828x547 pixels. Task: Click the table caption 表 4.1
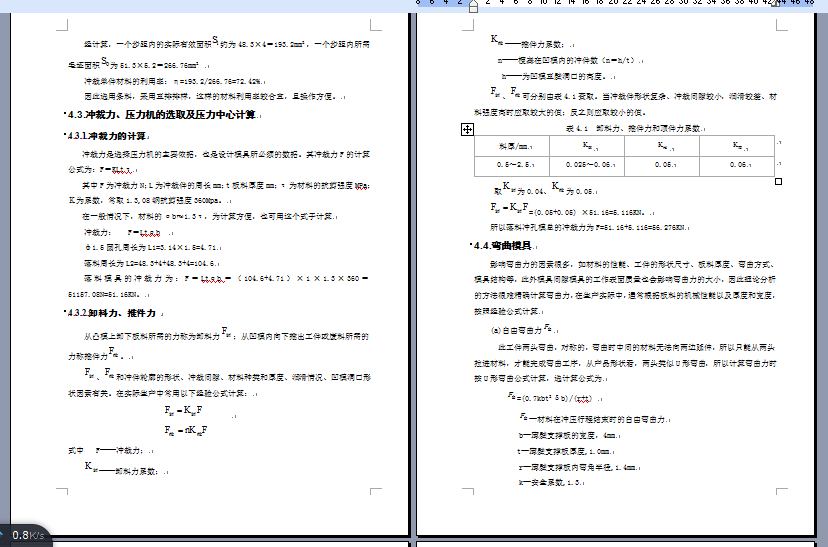click(633, 128)
